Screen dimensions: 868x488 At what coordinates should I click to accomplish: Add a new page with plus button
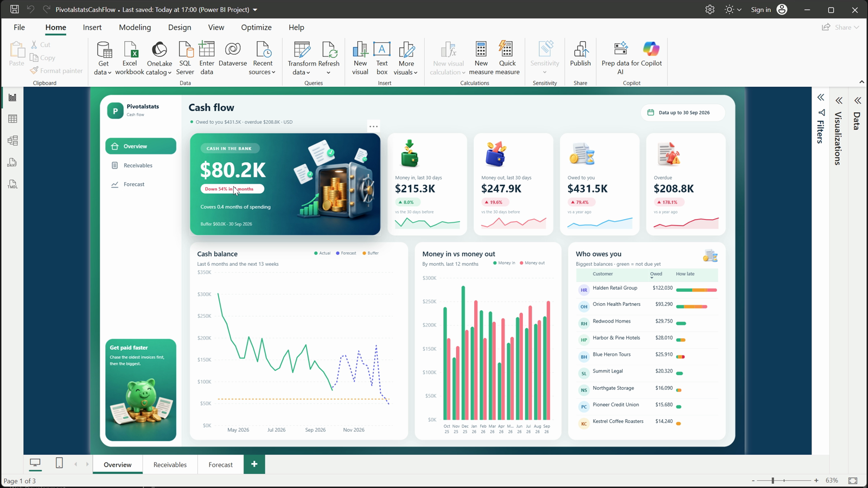click(x=254, y=464)
